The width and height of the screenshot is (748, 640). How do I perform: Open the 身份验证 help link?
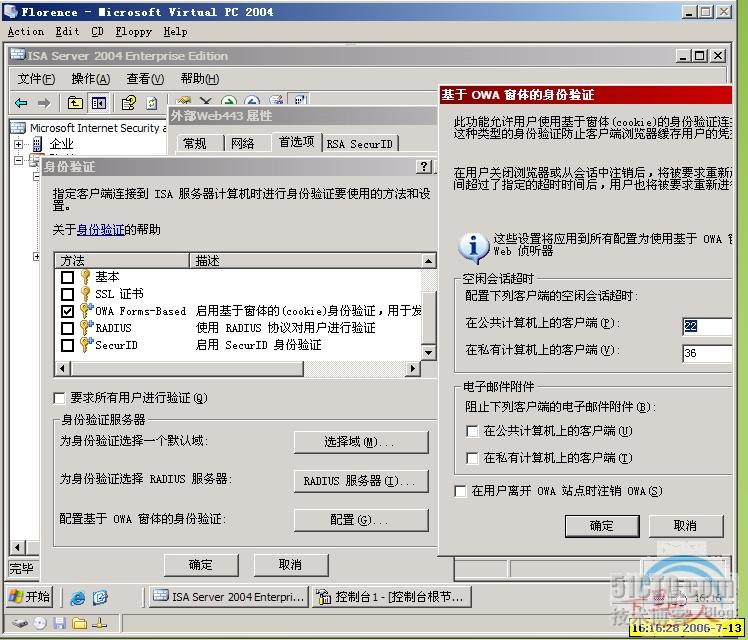click(x=100, y=230)
